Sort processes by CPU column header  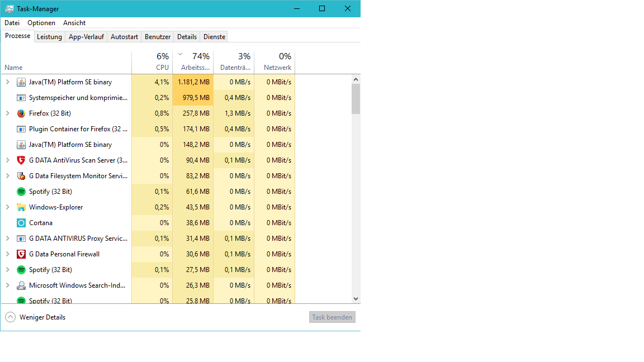(x=152, y=63)
